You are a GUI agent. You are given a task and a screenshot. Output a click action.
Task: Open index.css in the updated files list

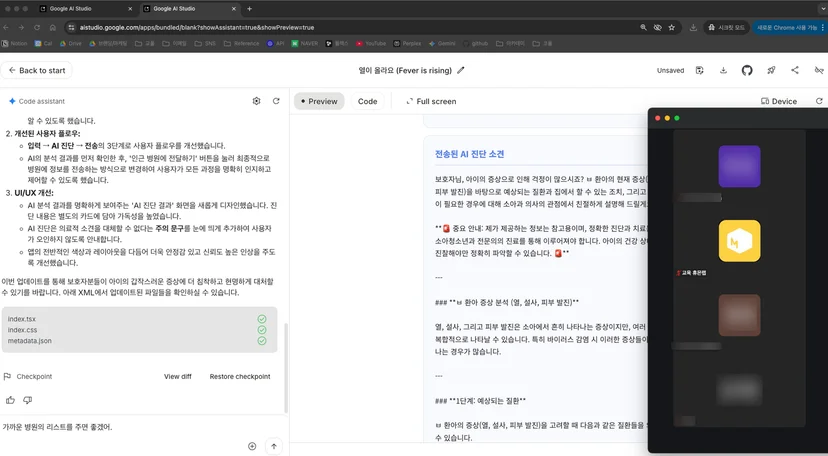click(x=22, y=330)
